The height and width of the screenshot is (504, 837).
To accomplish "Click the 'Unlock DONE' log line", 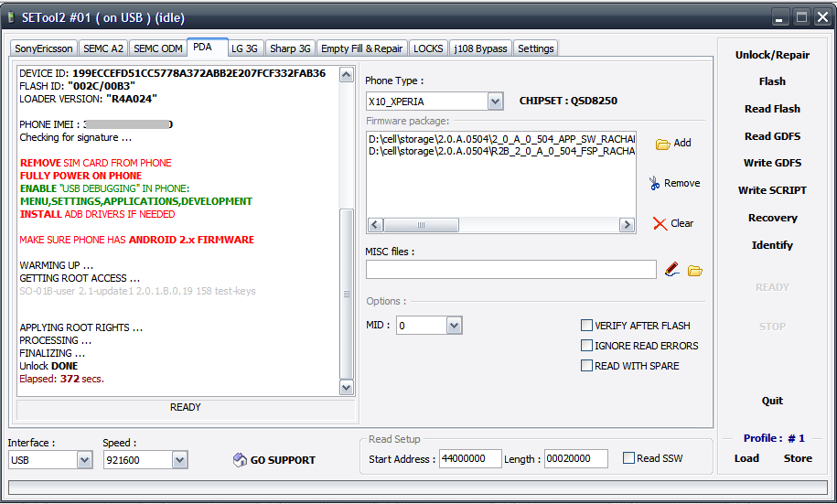I will pos(48,366).
